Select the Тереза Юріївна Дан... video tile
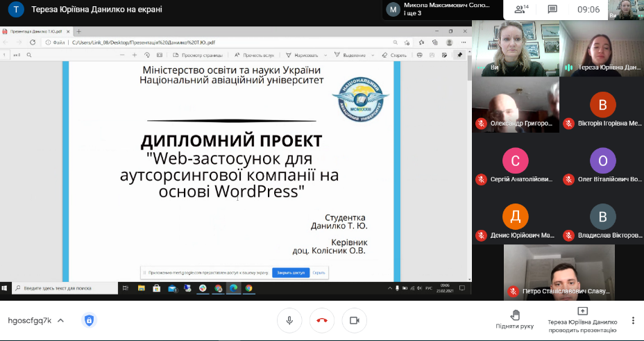 pyautogui.click(x=602, y=49)
